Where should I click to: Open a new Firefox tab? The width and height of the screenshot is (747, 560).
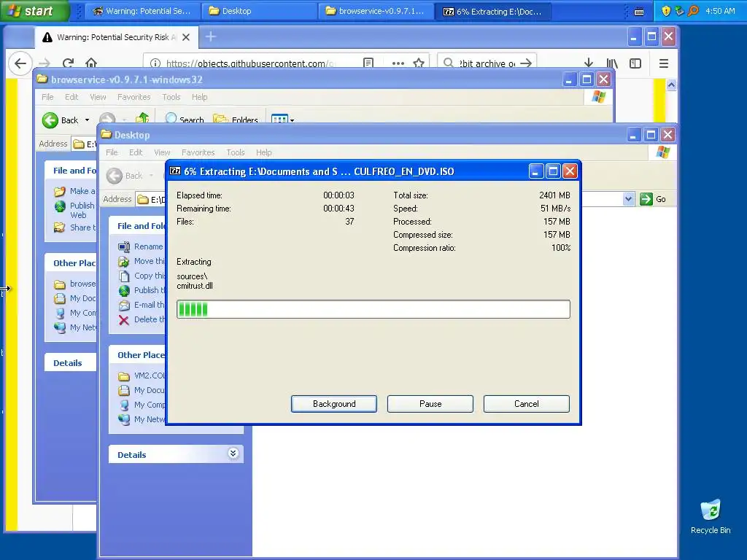[211, 36]
